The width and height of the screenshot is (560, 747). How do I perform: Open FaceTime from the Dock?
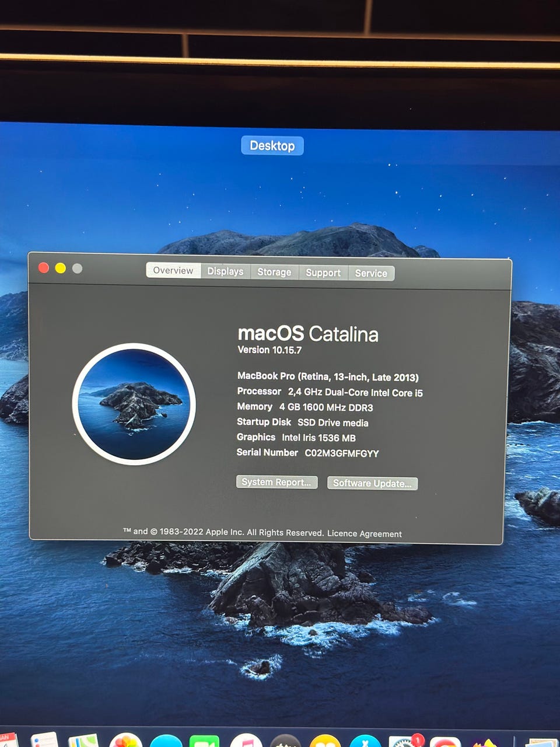click(x=204, y=741)
